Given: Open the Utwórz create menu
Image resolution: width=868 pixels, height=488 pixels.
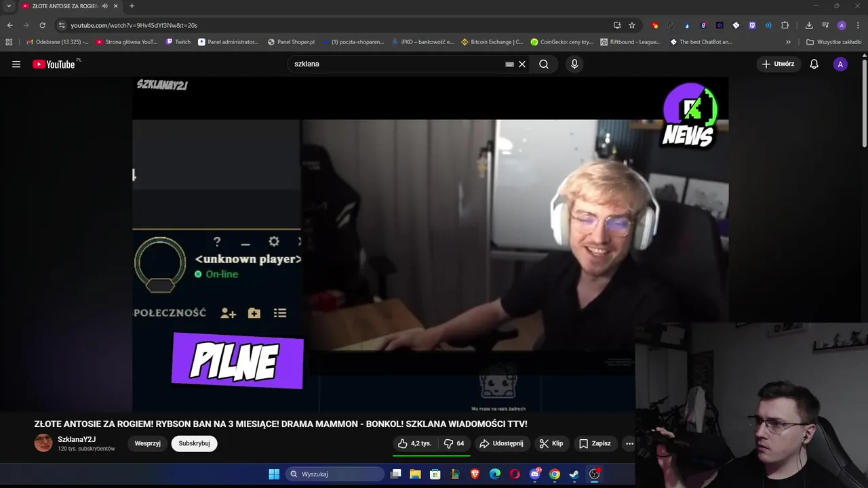Looking at the screenshot, I should [778, 64].
